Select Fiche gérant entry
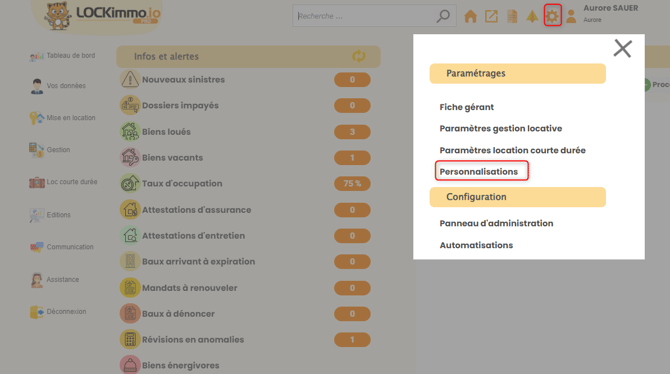 [467, 107]
